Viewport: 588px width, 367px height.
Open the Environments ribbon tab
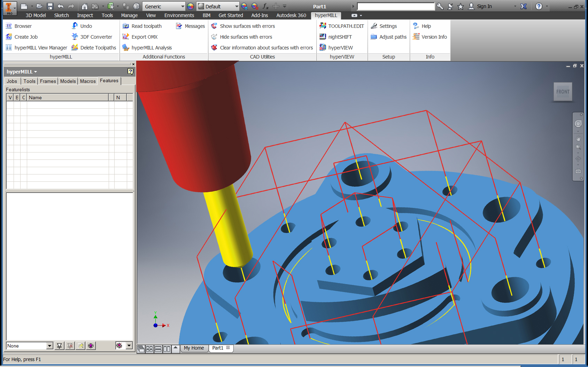click(x=179, y=15)
